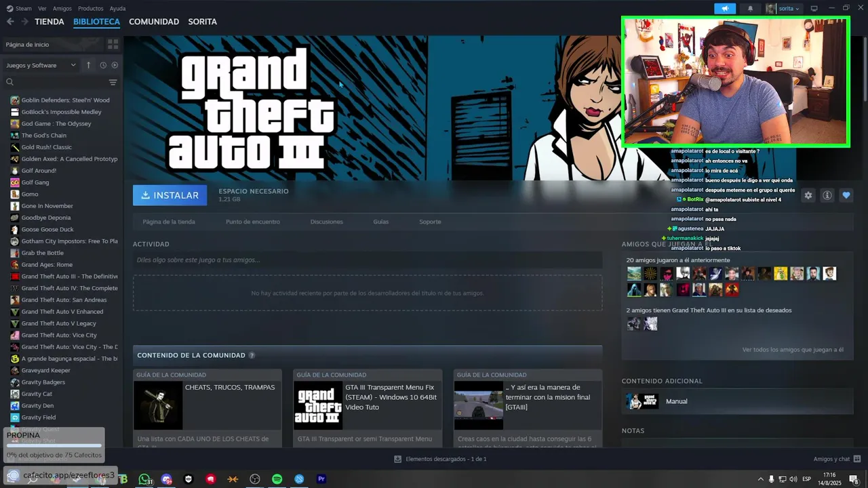Open game settings gear icon
Image resolution: width=868 pixels, height=488 pixels.
pyautogui.click(x=808, y=195)
